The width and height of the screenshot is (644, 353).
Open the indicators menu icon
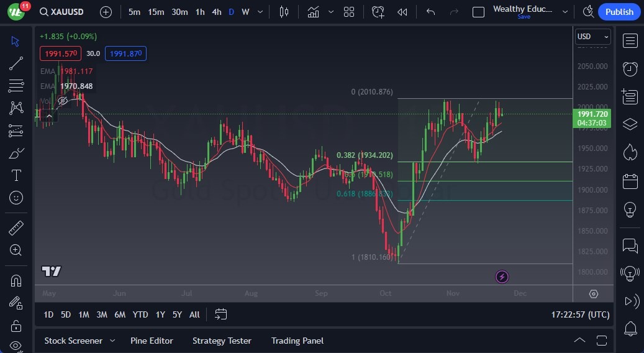click(x=313, y=12)
